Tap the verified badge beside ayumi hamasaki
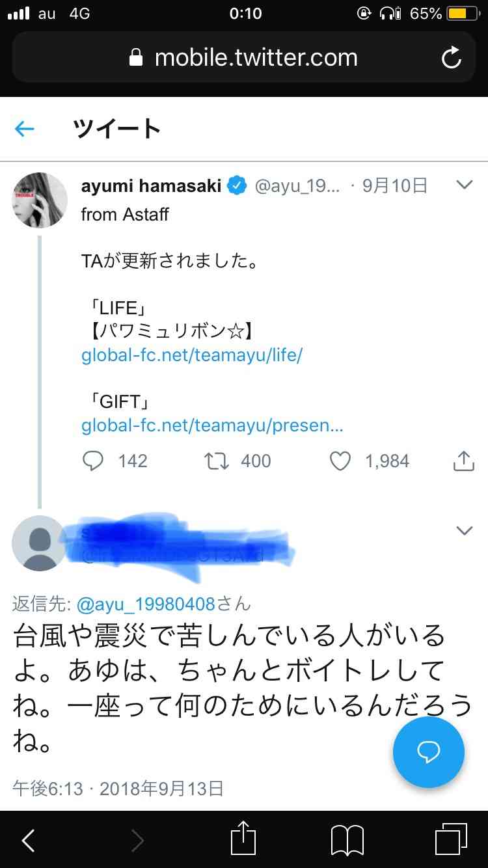Image resolution: width=488 pixels, height=868 pixels. click(237, 185)
